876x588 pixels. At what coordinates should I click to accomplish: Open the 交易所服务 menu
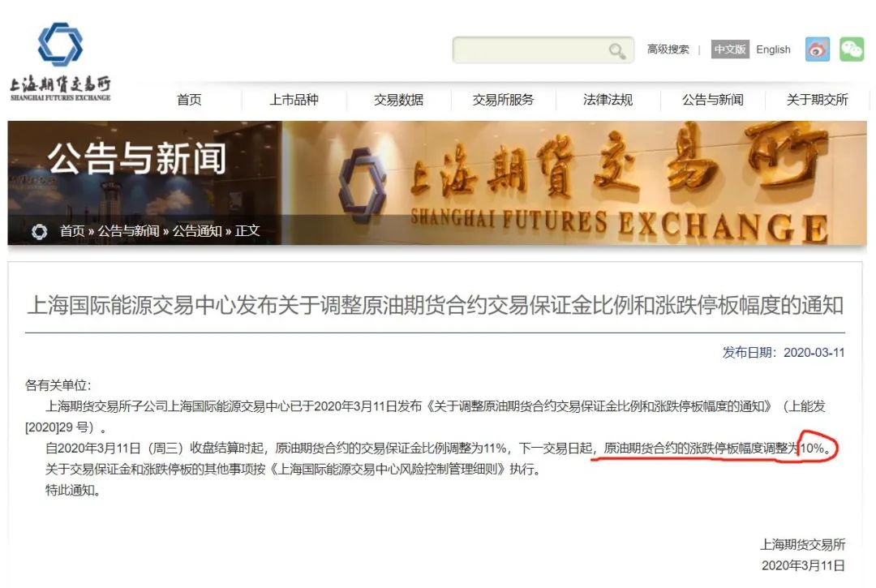(504, 100)
